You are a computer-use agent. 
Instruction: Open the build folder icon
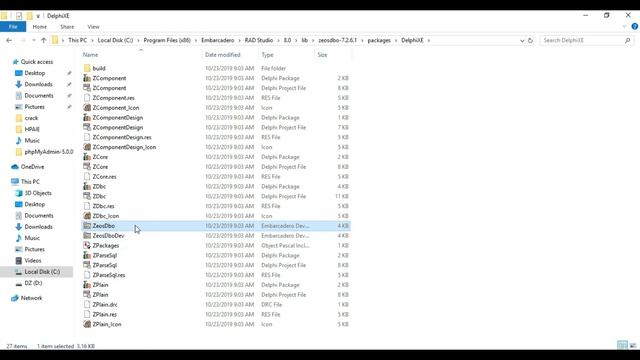pyautogui.click(x=87, y=68)
